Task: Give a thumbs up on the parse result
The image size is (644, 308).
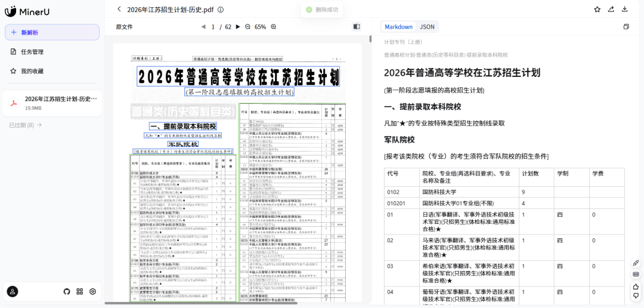Action: click(x=636, y=286)
